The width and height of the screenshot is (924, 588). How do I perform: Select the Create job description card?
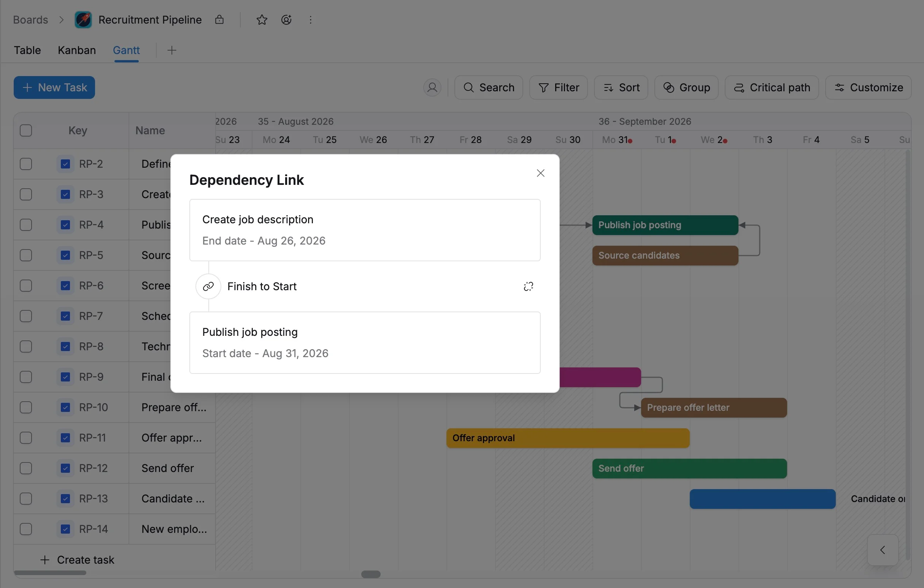click(365, 230)
